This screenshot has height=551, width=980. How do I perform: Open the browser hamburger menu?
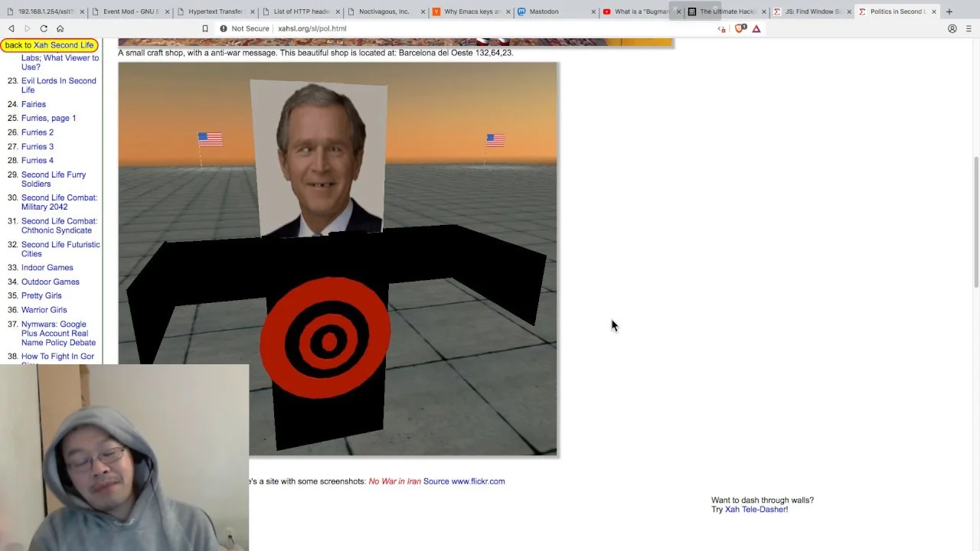pyautogui.click(x=969, y=28)
